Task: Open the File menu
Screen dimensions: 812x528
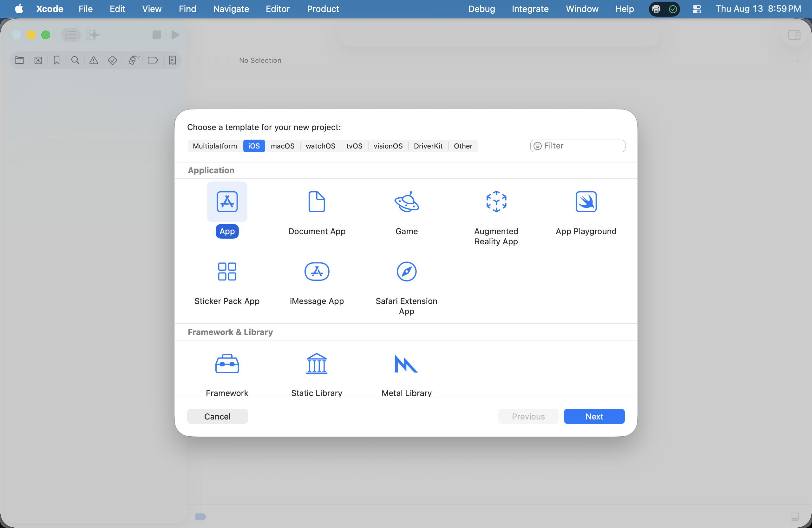Action: point(86,9)
